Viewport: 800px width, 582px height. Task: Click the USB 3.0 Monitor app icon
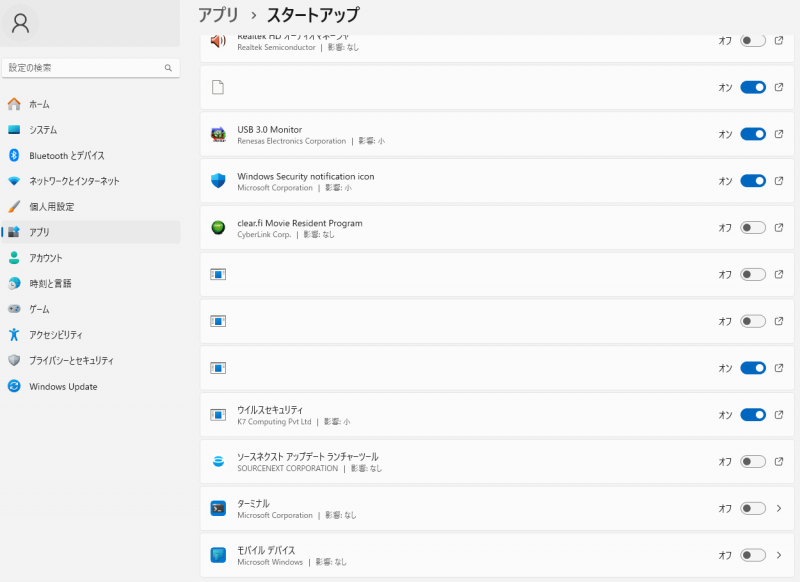(218, 134)
